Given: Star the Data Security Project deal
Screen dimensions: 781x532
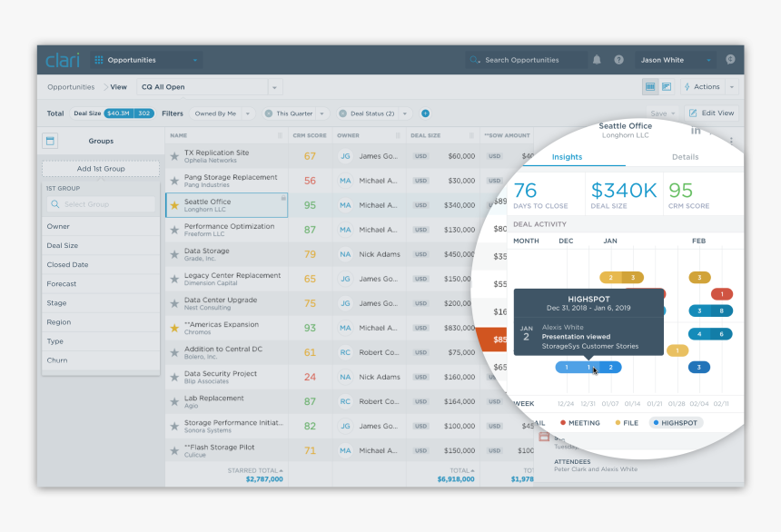Looking at the screenshot, I should coord(174,377).
